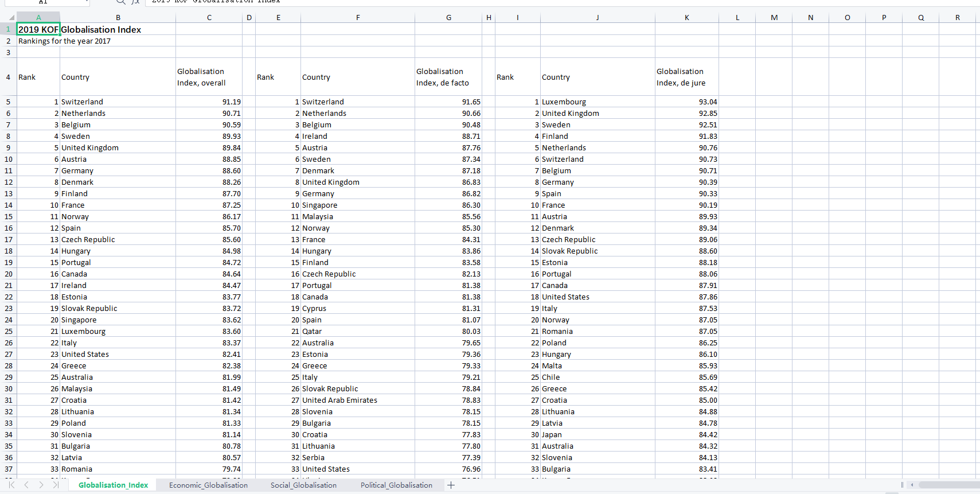This screenshot has width=980, height=494.
Task: Select the value 79.74 cell
Action: click(209, 469)
